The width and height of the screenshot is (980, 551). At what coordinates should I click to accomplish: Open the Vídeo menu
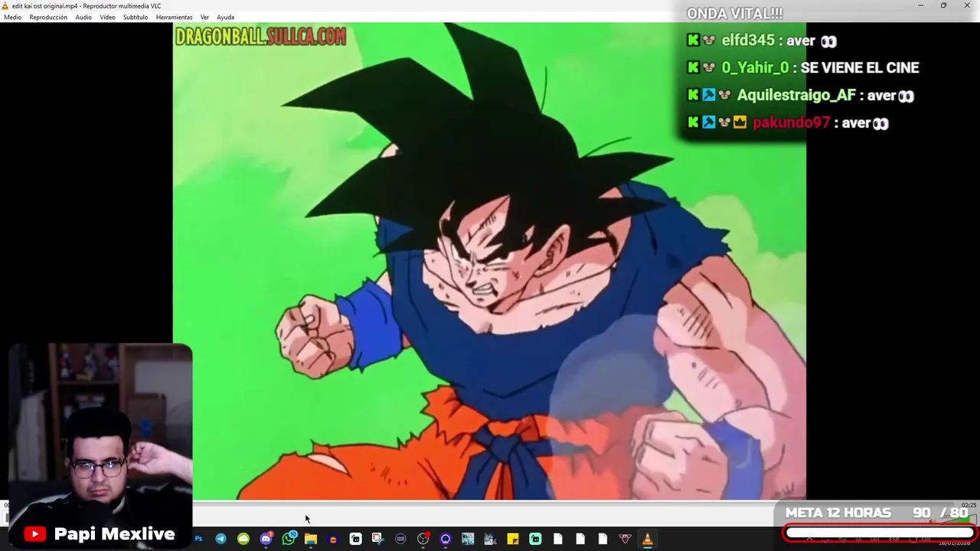pos(107,17)
